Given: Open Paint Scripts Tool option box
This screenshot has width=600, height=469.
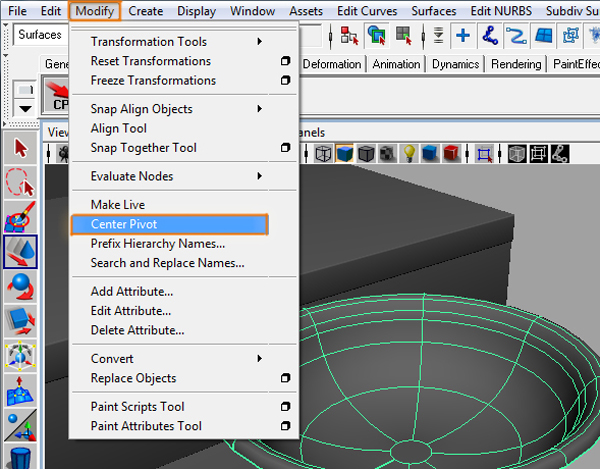Looking at the screenshot, I should pyautogui.click(x=285, y=406).
